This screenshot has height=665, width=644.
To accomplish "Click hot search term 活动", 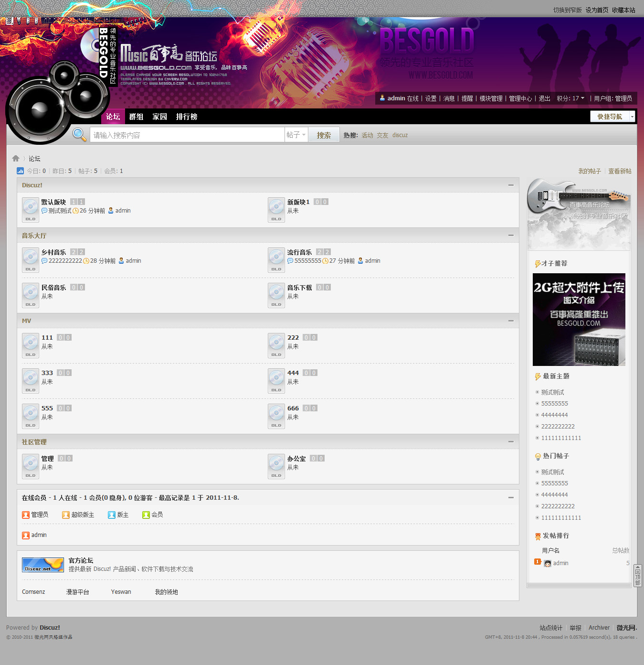I will click(x=368, y=135).
